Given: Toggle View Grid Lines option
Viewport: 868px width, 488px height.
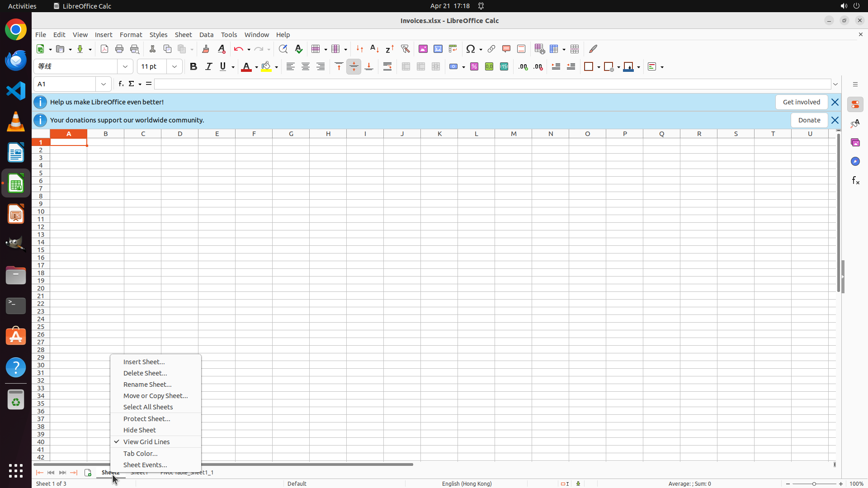Looking at the screenshot, I should (x=146, y=441).
